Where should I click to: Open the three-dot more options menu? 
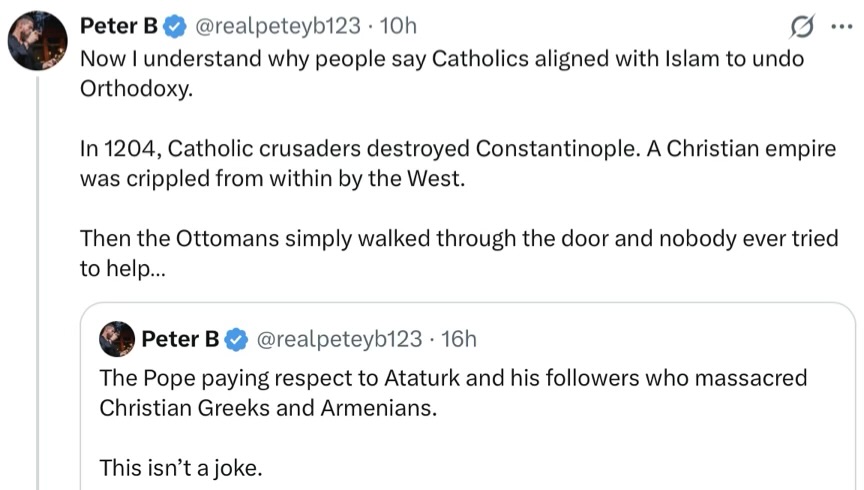click(x=841, y=25)
